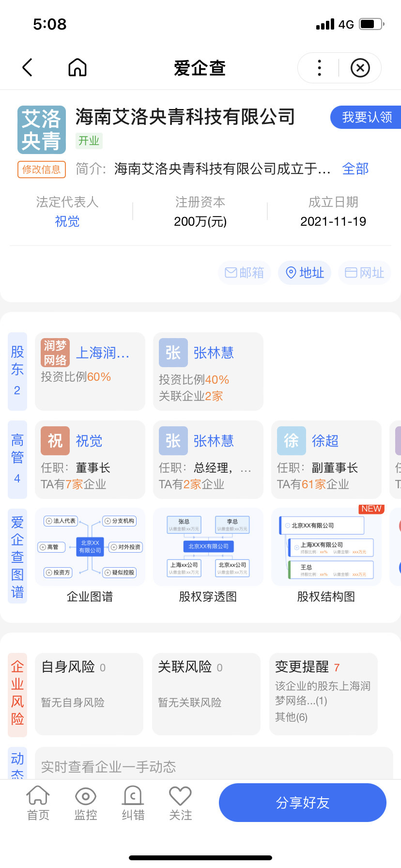This screenshot has height=868, width=401.
Task: Open the three-dot more options menu
Action: coord(319,68)
